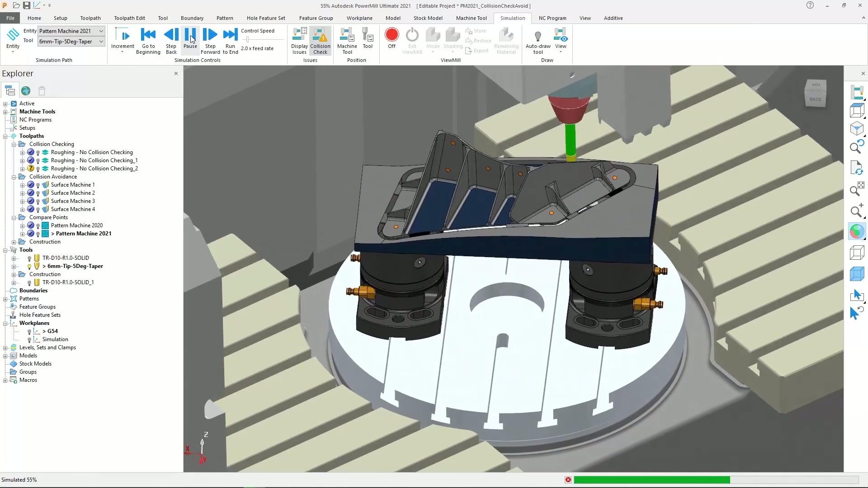Switch to the Home ribbon tab
Screen dimensions: 868x488
tap(34, 18)
